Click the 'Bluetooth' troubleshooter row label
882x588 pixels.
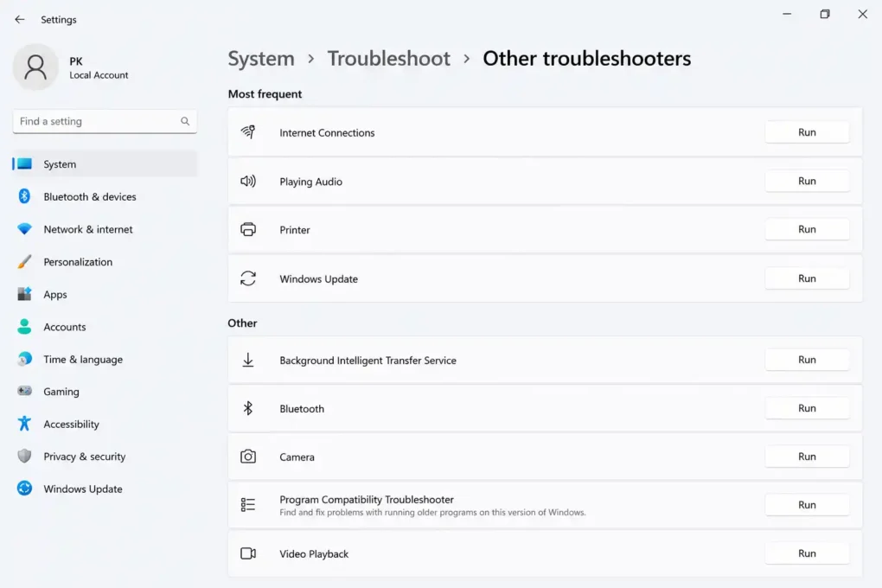coord(302,408)
